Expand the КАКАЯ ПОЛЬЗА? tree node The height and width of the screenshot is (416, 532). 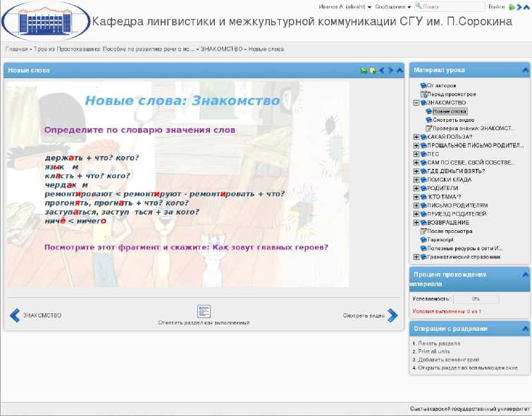pos(416,137)
